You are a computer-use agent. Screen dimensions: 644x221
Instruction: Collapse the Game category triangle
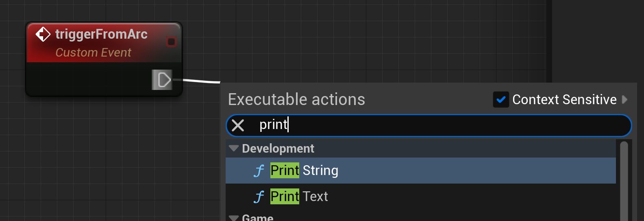[233, 218]
